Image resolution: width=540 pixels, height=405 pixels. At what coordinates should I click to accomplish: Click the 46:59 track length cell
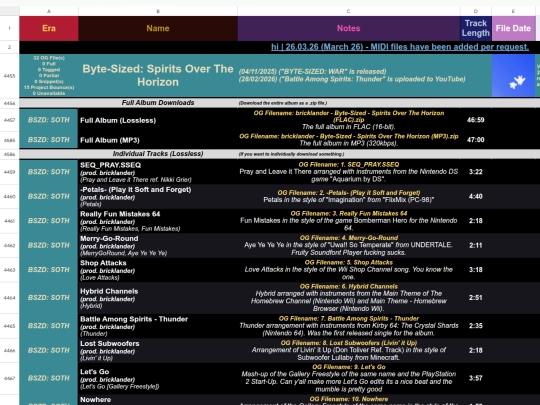pyautogui.click(x=476, y=120)
